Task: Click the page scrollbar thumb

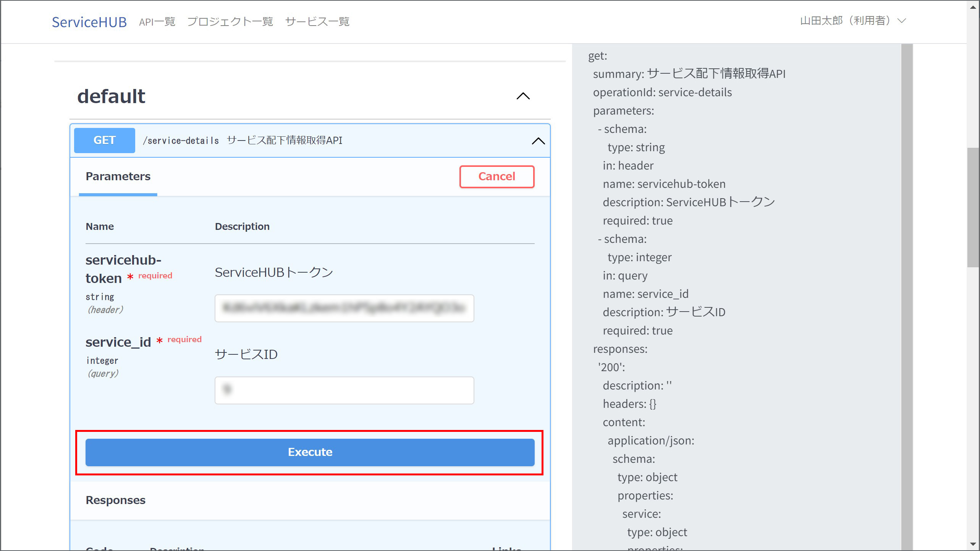Action: tap(973, 207)
